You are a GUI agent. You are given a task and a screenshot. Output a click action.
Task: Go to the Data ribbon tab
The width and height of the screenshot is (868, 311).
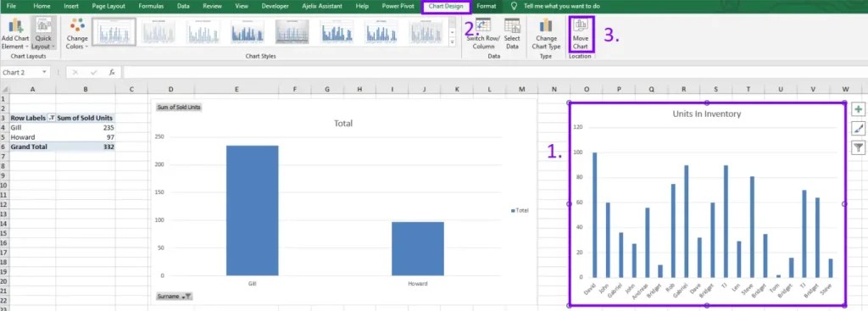183,6
